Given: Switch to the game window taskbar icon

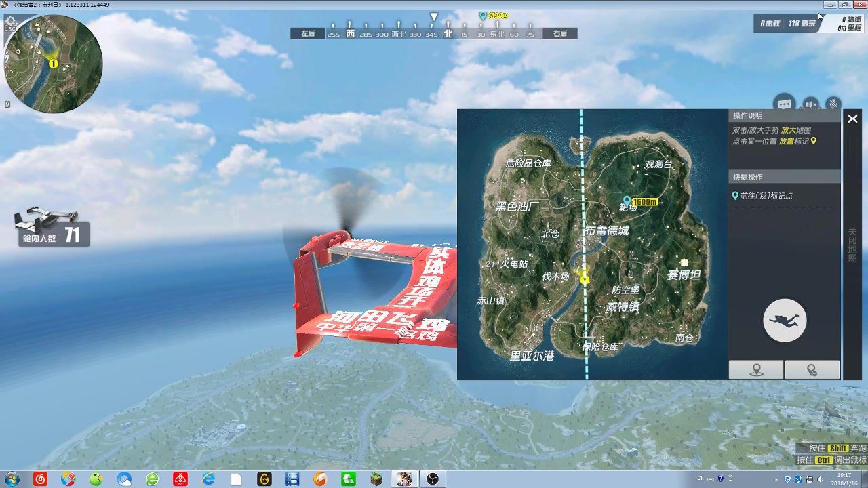Looking at the screenshot, I should tap(405, 479).
